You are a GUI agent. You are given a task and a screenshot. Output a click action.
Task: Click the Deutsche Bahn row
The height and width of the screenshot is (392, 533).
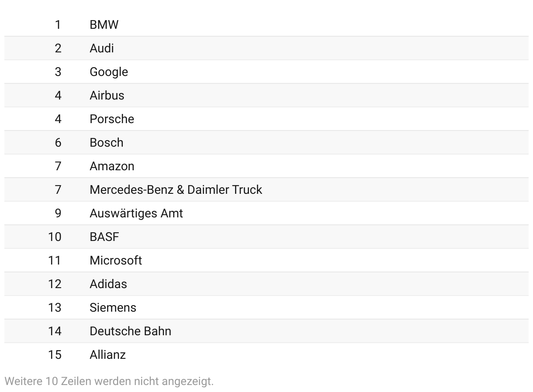pos(266,331)
